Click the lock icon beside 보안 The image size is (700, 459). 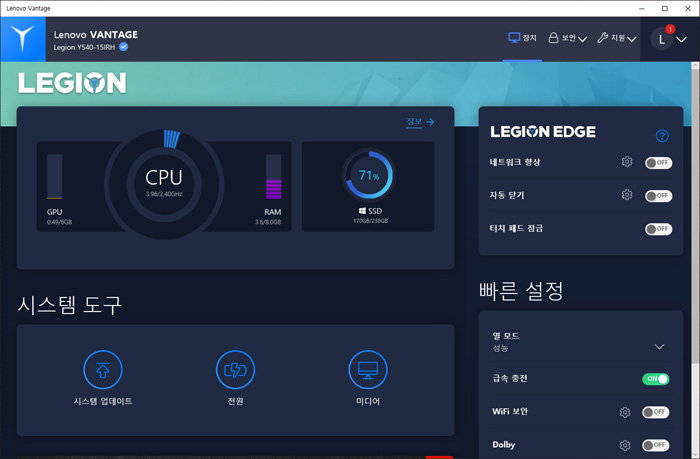pyautogui.click(x=553, y=38)
